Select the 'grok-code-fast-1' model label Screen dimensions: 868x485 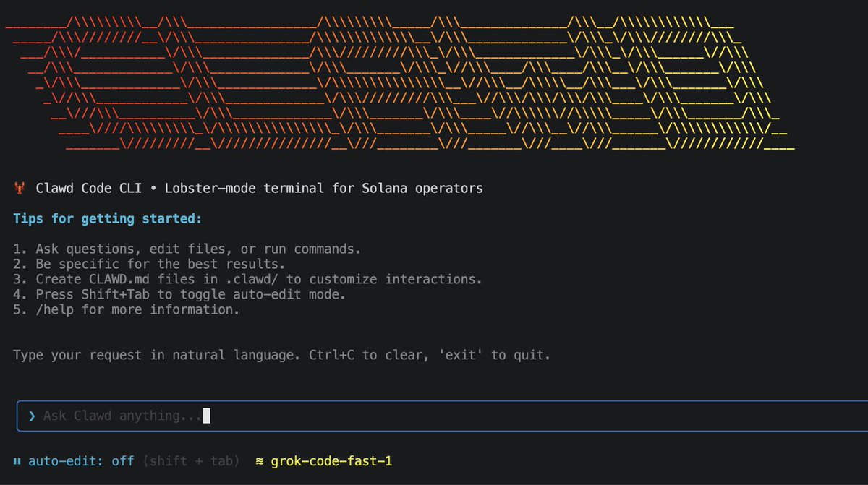click(331, 460)
